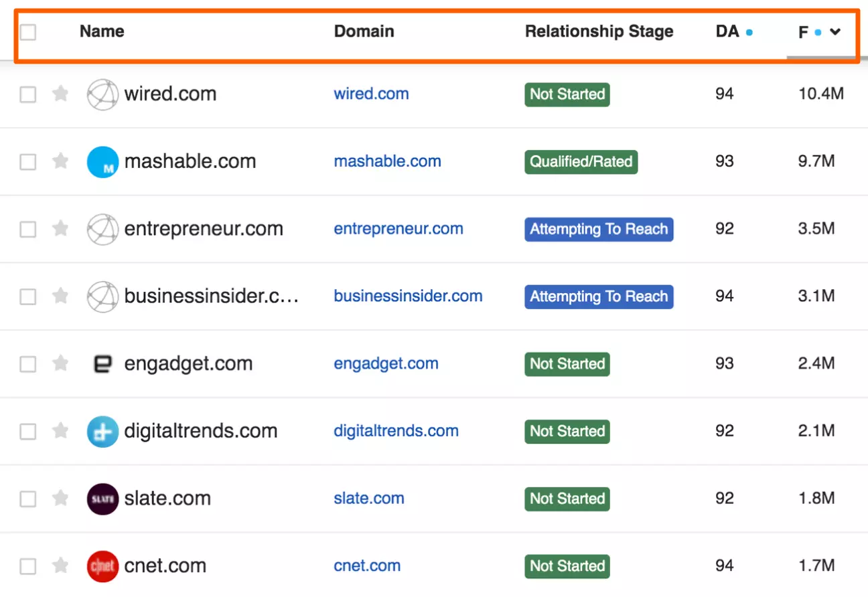Open the digitaltrends.com name entry
The image size is (868, 597).
pyautogui.click(x=201, y=431)
